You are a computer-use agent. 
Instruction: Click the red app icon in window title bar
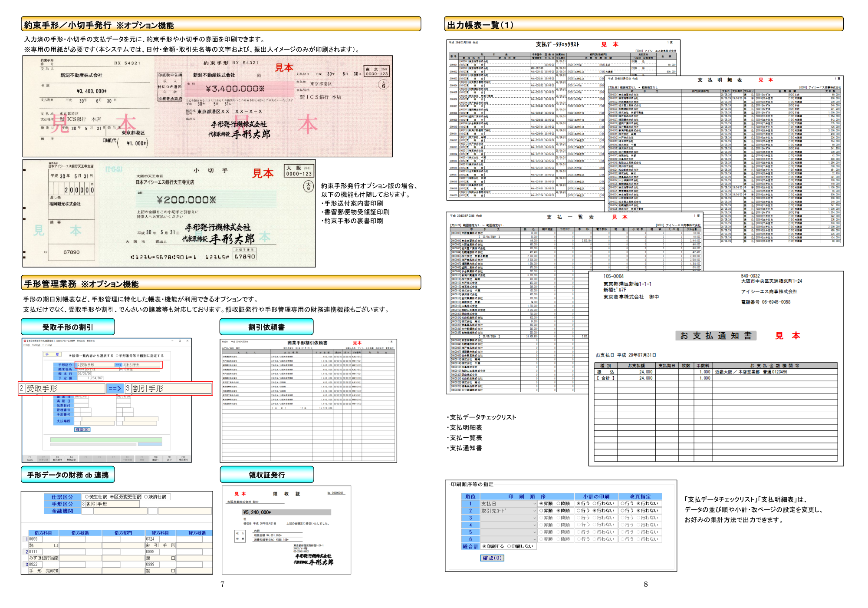coord(25,341)
